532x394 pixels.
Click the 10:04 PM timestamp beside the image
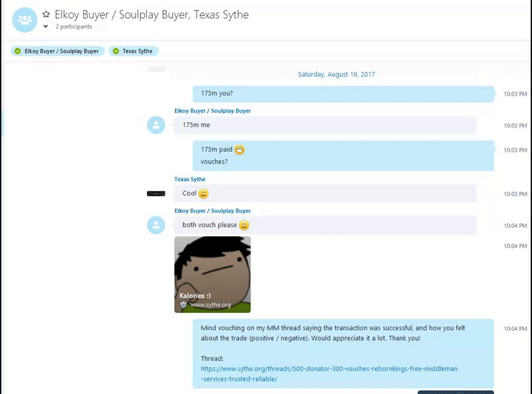[515, 246]
